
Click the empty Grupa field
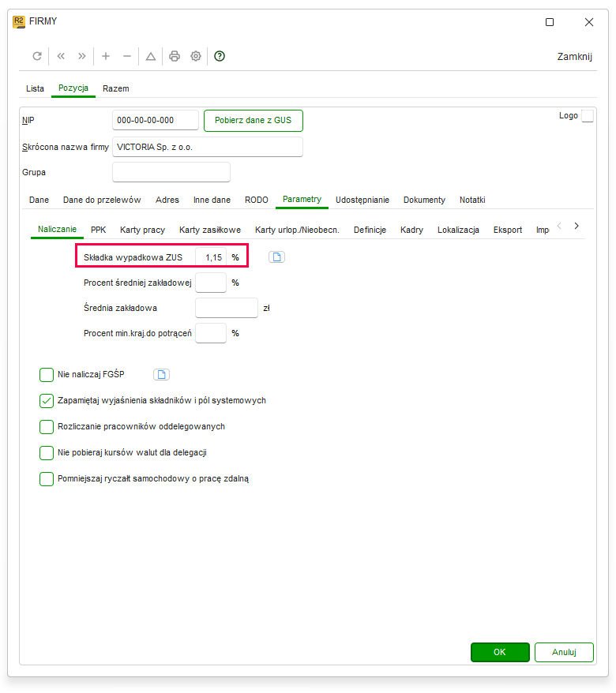tap(171, 172)
